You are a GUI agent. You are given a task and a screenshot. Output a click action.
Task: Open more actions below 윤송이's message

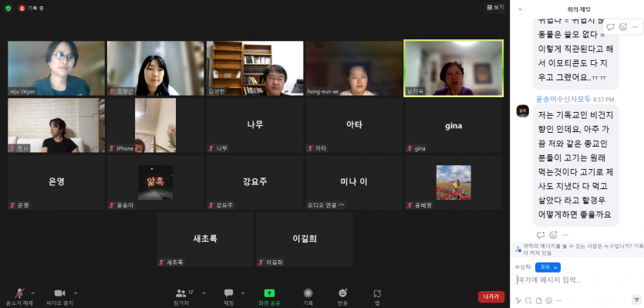565,235
